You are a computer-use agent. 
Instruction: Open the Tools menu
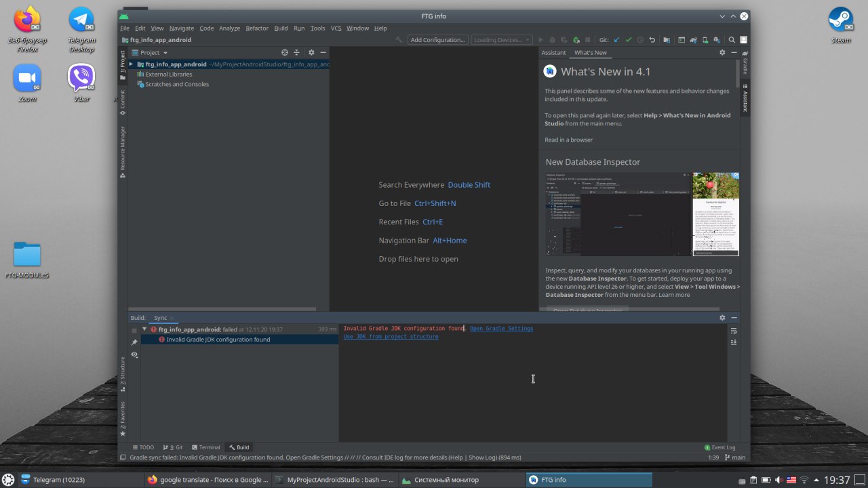317,28
